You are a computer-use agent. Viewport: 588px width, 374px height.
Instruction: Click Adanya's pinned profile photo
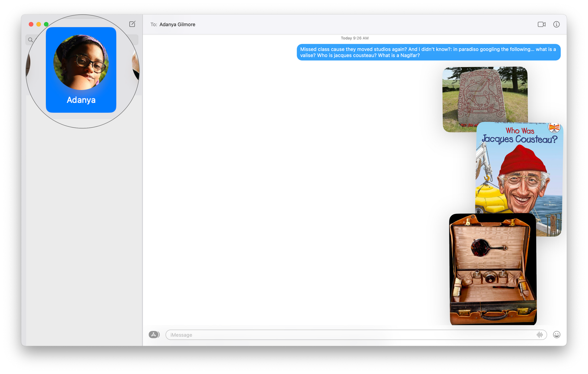point(81,62)
